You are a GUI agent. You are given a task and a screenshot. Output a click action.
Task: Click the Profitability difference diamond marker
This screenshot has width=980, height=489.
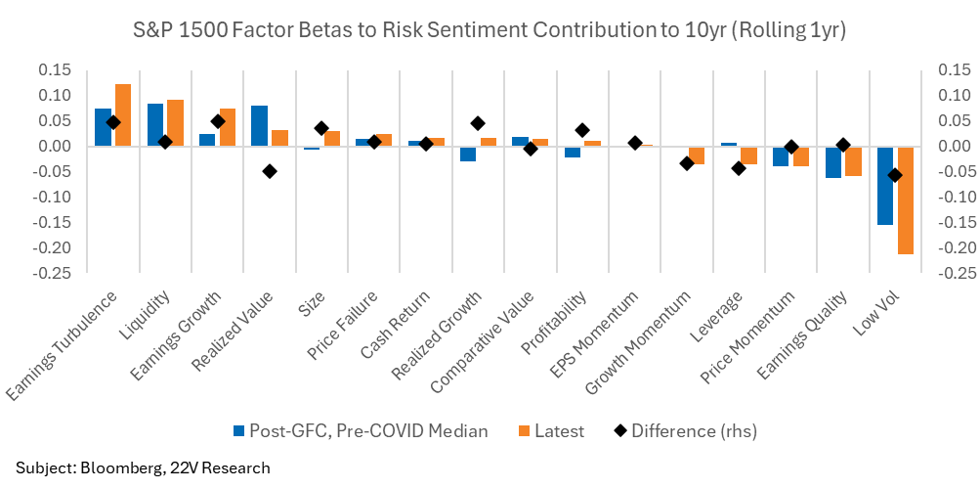[582, 130]
